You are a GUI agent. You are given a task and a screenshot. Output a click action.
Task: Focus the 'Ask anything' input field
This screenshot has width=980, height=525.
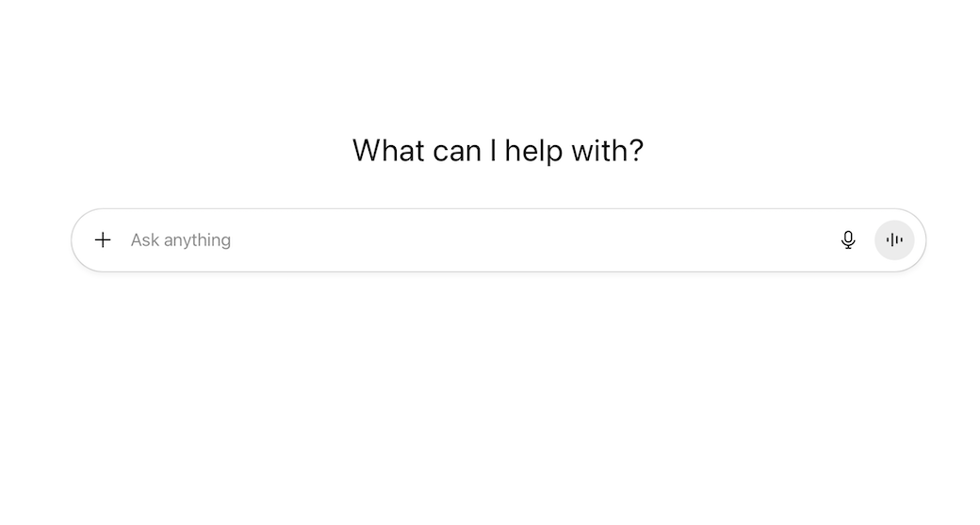tap(471, 240)
